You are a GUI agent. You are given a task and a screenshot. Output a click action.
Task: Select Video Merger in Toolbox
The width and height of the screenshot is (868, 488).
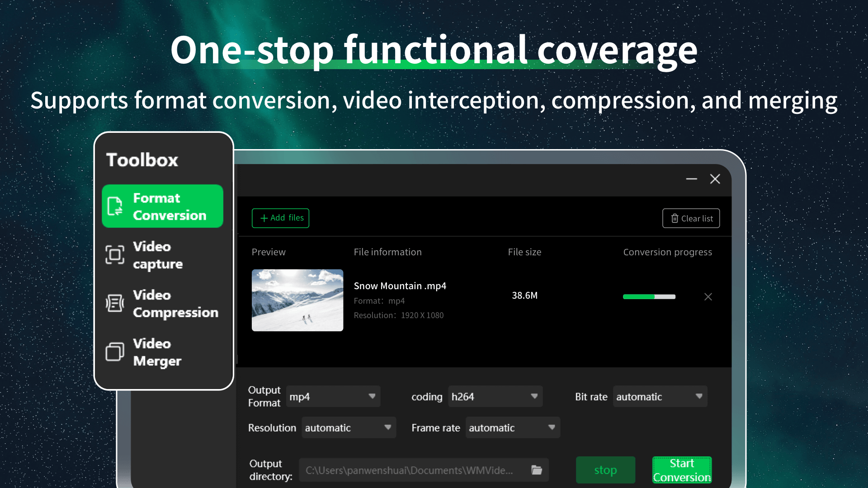pos(157,352)
